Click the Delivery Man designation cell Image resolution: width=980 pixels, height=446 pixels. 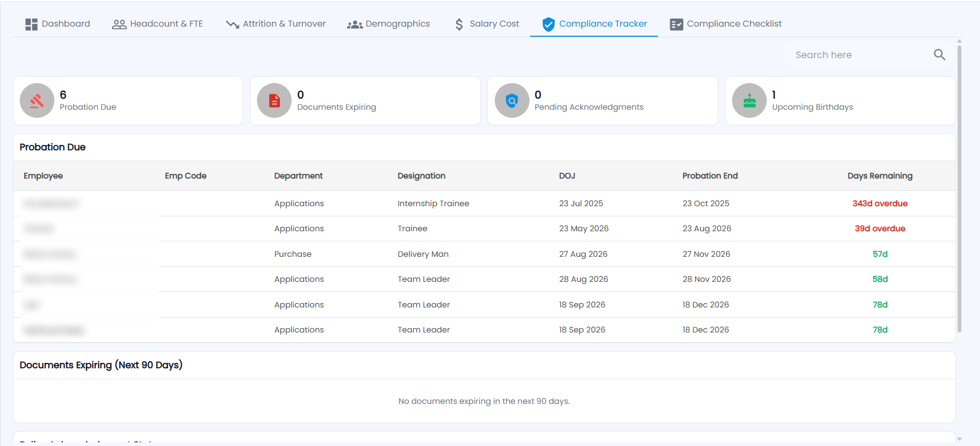[423, 254]
